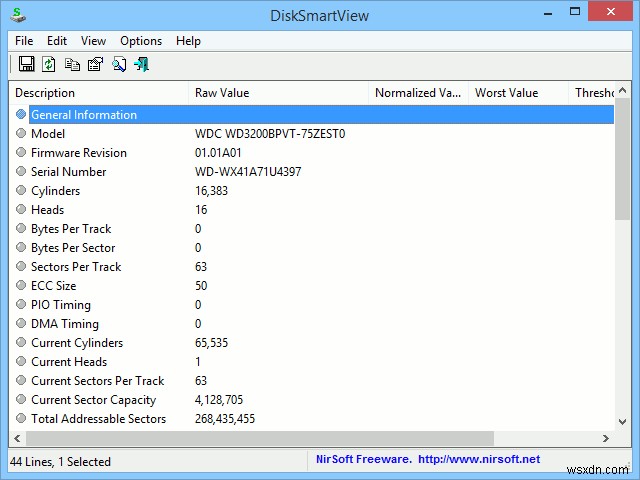Sort by the Description column header
The image size is (640, 480).
point(99,93)
